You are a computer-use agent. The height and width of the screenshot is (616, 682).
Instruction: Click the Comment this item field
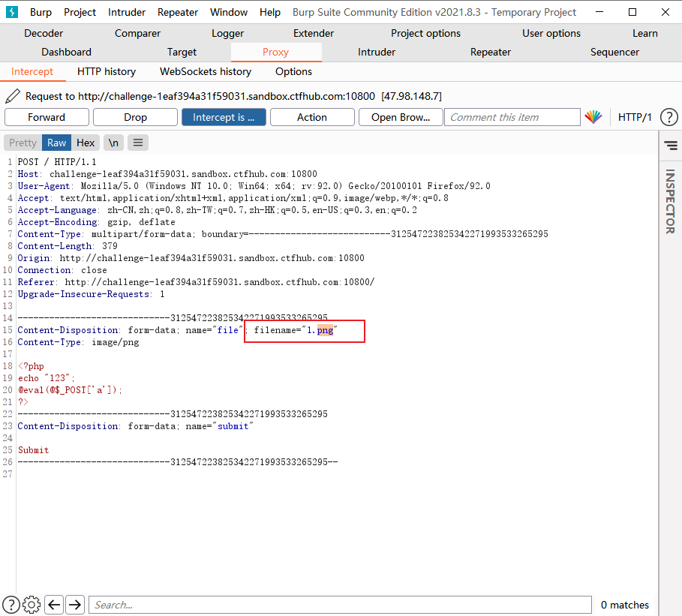pyautogui.click(x=512, y=117)
